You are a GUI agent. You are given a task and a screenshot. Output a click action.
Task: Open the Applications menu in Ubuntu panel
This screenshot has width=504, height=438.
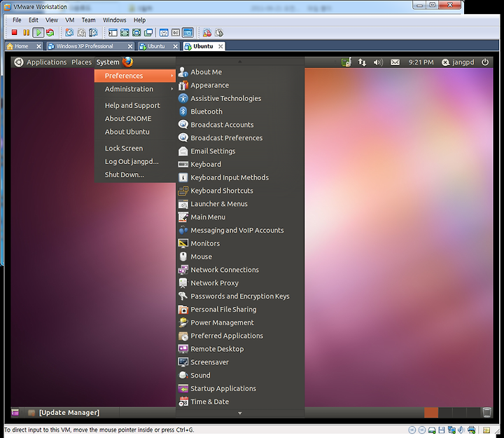tap(47, 62)
